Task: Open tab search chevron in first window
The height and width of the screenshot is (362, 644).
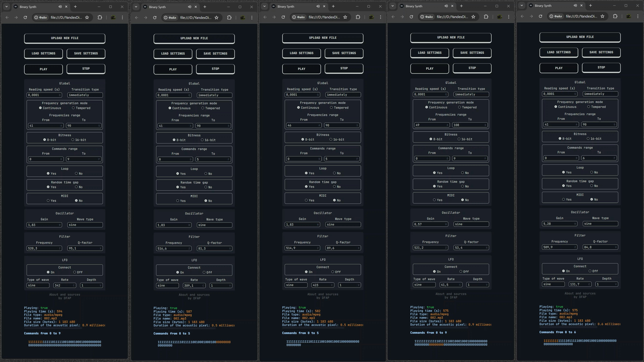Action: pyautogui.click(x=7, y=7)
